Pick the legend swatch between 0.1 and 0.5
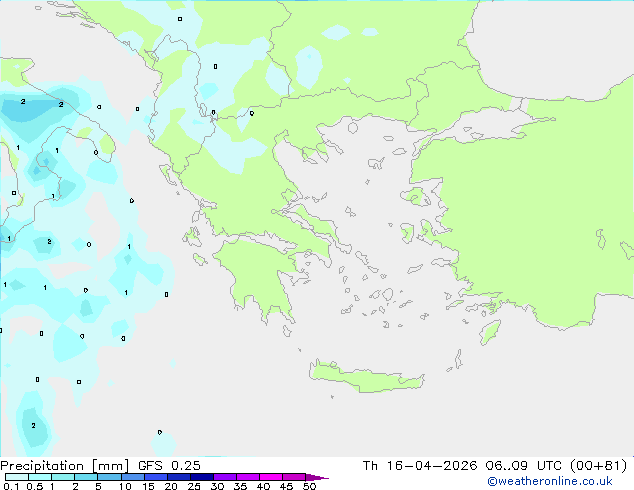 pyautogui.click(x=17, y=477)
